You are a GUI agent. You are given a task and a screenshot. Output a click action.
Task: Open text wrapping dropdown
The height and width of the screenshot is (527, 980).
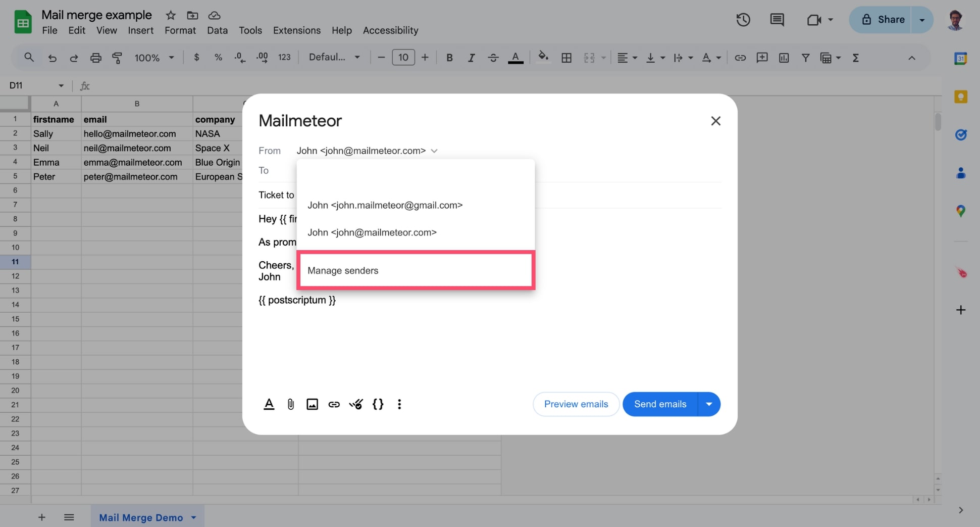click(x=683, y=58)
